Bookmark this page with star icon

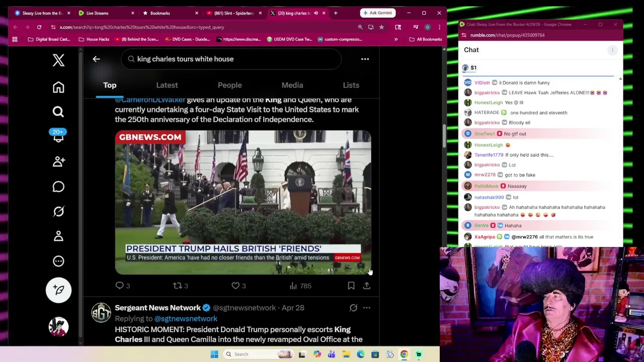tap(381, 27)
